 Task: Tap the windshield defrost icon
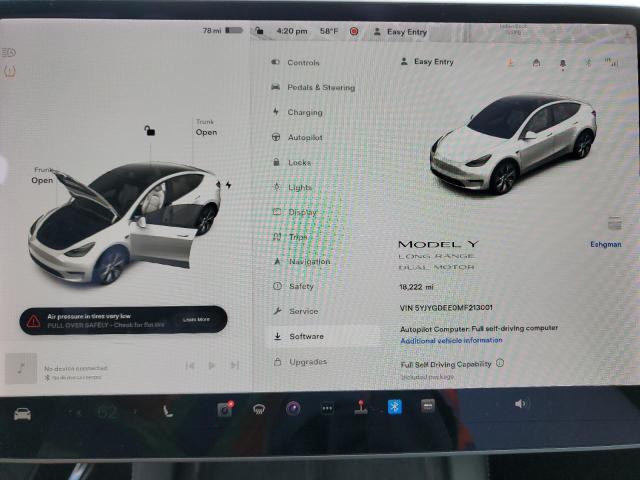(258, 409)
